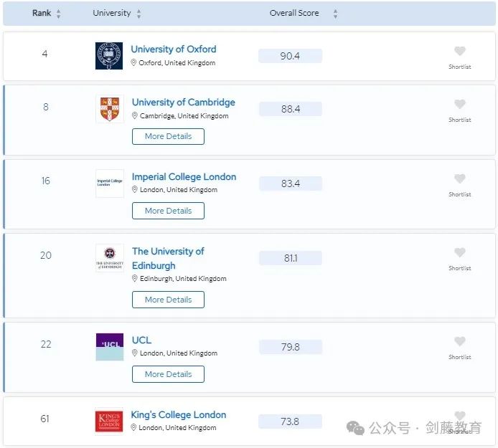The height and width of the screenshot is (448, 498).
Task: Open University of Cambridge link
Action: point(183,103)
